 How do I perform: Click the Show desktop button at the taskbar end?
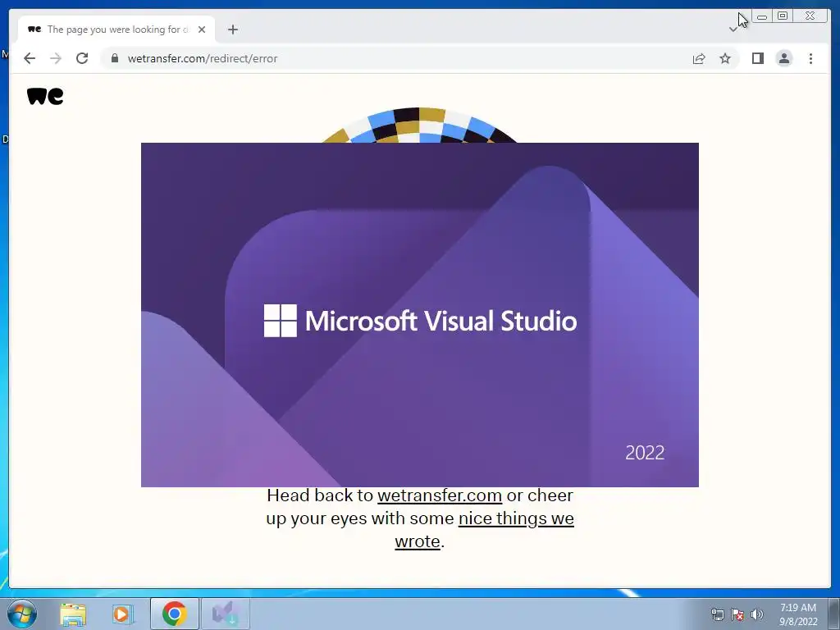[833, 614]
